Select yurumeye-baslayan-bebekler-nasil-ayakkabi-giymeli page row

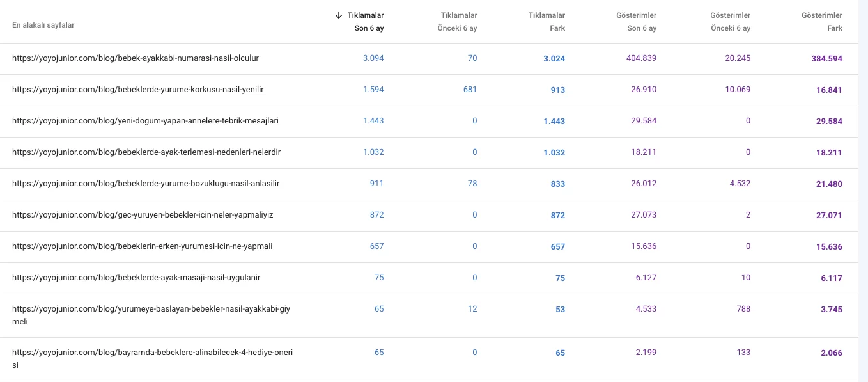pyautogui.click(x=151, y=309)
